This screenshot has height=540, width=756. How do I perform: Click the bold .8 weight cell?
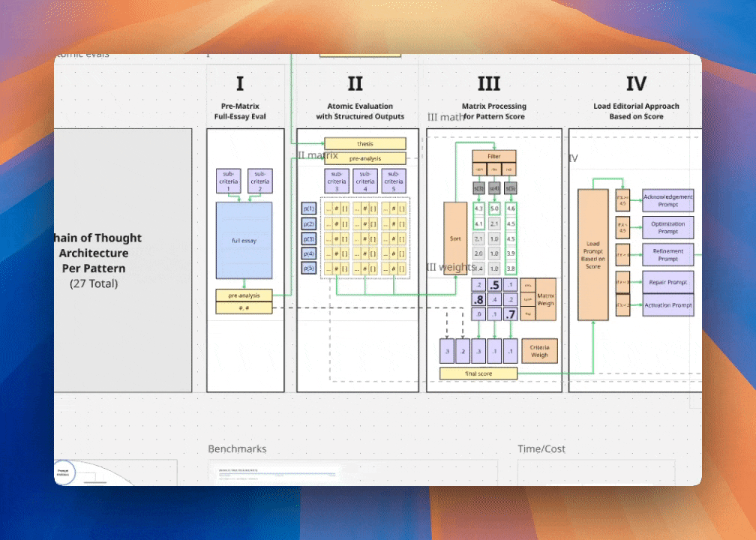478,299
